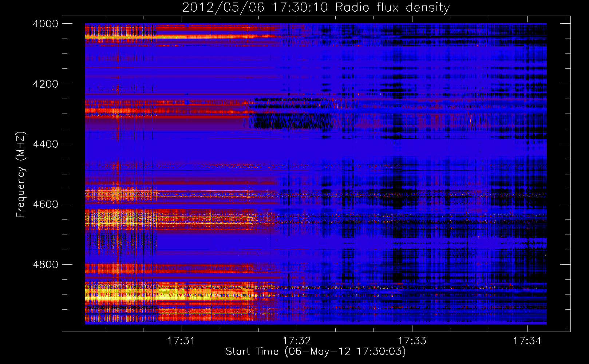Click the 'Frequency (MHZ)' axis title
589x364 pixels.
click(21, 174)
